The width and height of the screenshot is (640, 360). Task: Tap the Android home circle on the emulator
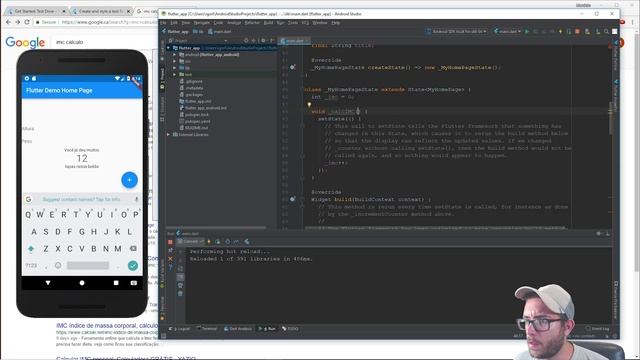pos(82,283)
